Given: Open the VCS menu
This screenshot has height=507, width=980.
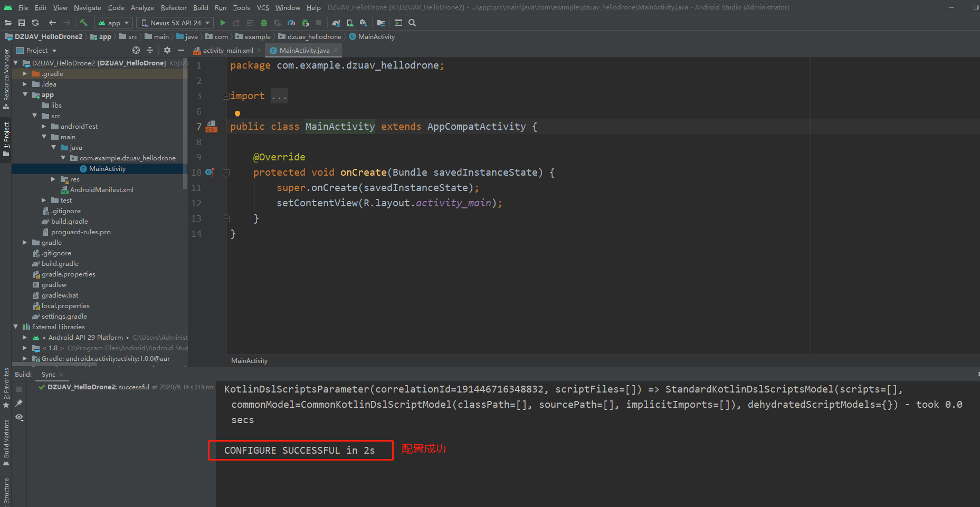Looking at the screenshot, I should click(x=263, y=7).
